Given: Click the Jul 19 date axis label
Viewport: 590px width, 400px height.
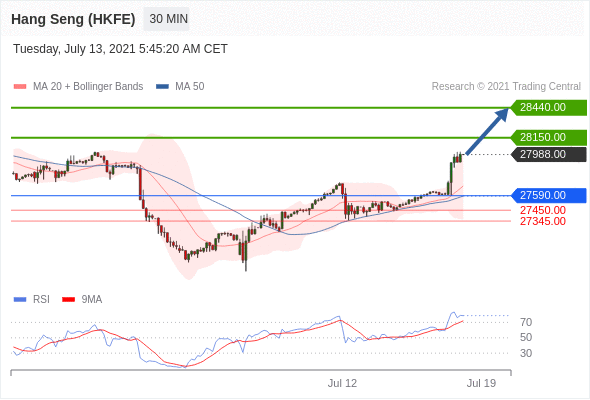Looking at the screenshot, I should [481, 383].
